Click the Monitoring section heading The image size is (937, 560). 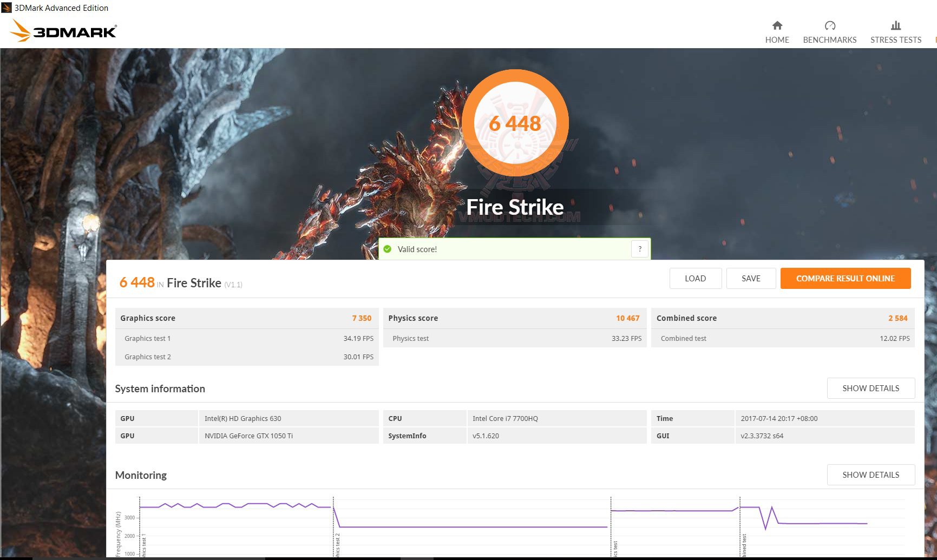pyautogui.click(x=141, y=475)
